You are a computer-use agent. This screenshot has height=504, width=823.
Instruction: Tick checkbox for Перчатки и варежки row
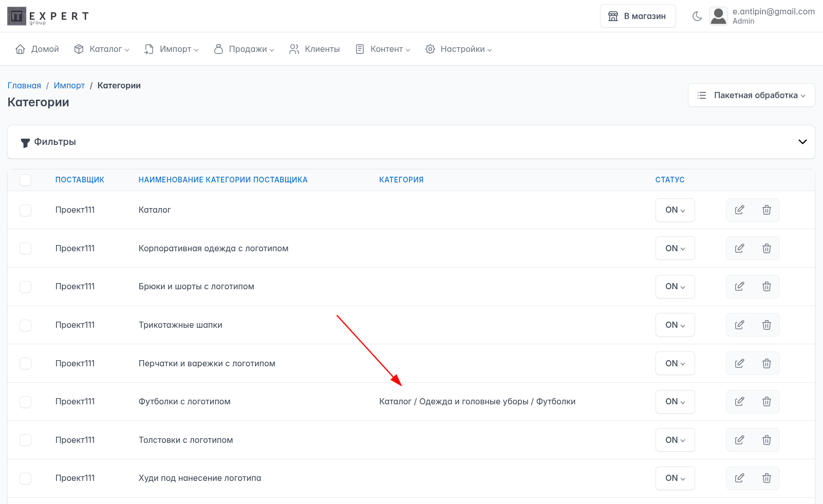pos(26,364)
